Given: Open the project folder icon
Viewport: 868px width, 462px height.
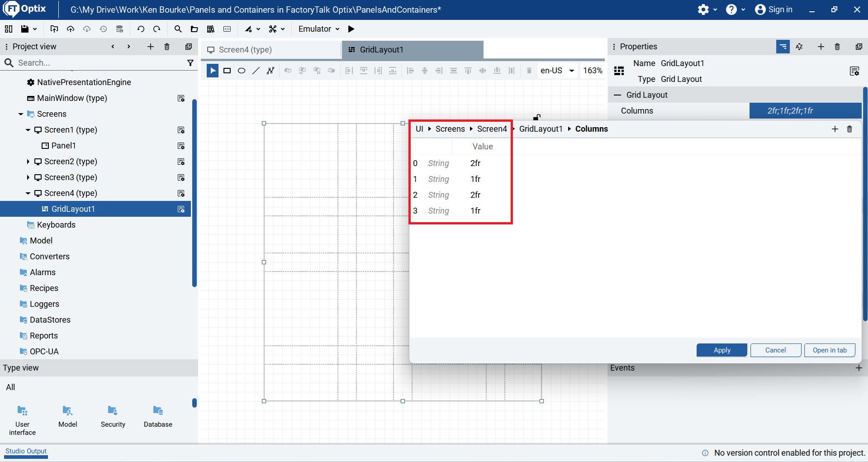Looking at the screenshot, I should tap(194, 29).
